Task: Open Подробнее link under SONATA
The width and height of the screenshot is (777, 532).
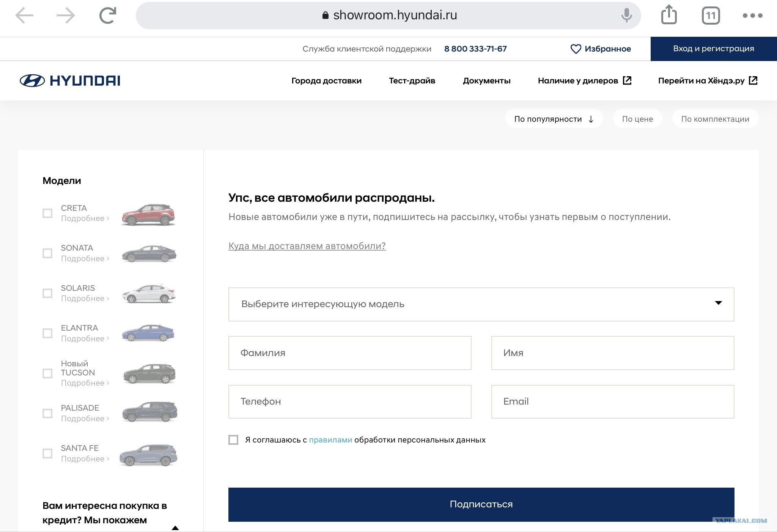Action: tap(85, 259)
